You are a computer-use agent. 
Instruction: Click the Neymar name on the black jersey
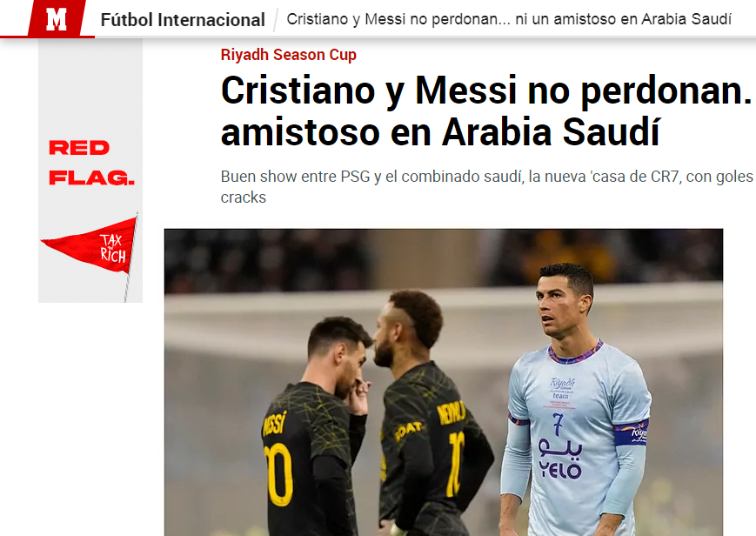tap(451, 413)
